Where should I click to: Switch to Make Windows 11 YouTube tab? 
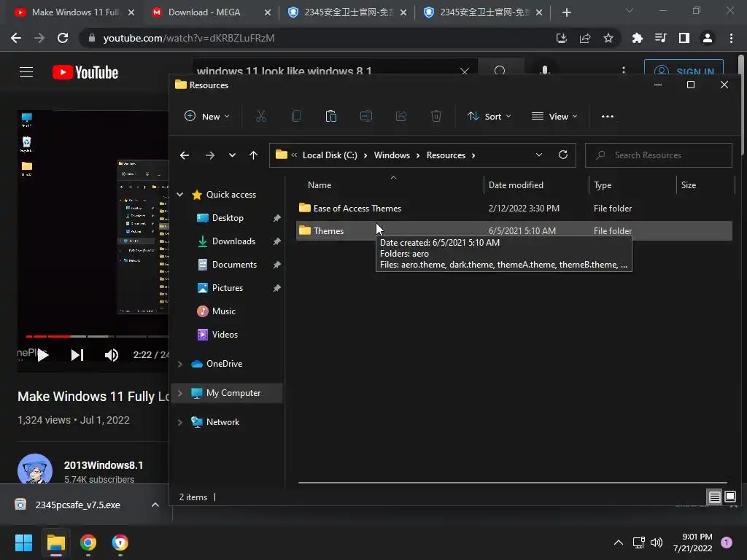[x=75, y=12]
